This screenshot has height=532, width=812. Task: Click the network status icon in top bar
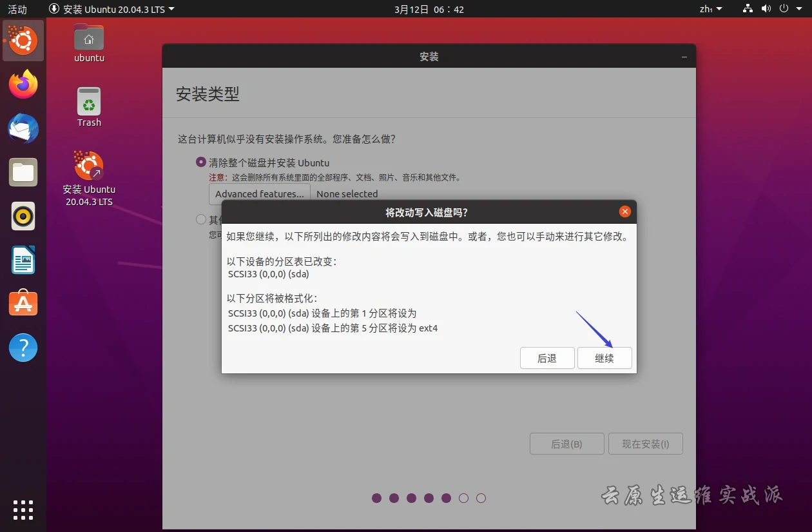(x=748, y=9)
